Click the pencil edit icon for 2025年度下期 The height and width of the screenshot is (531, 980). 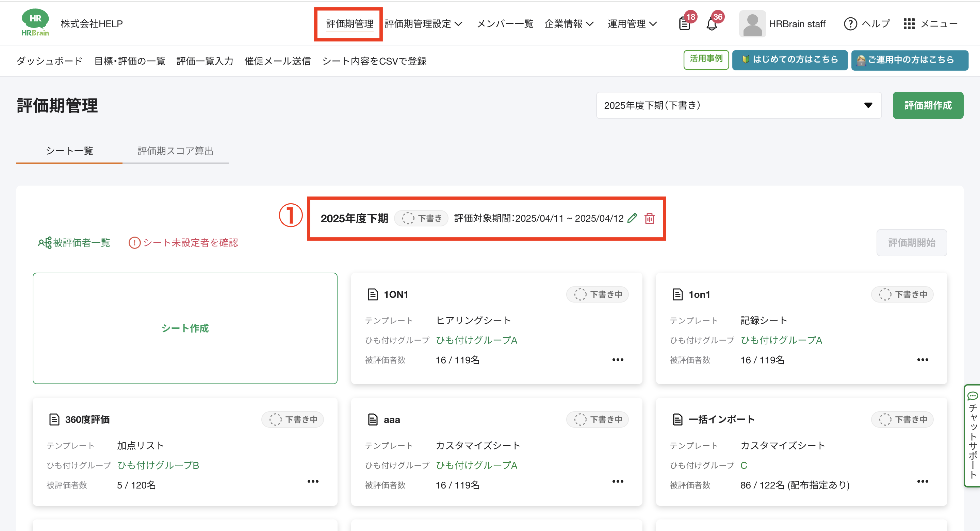tap(632, 218)
